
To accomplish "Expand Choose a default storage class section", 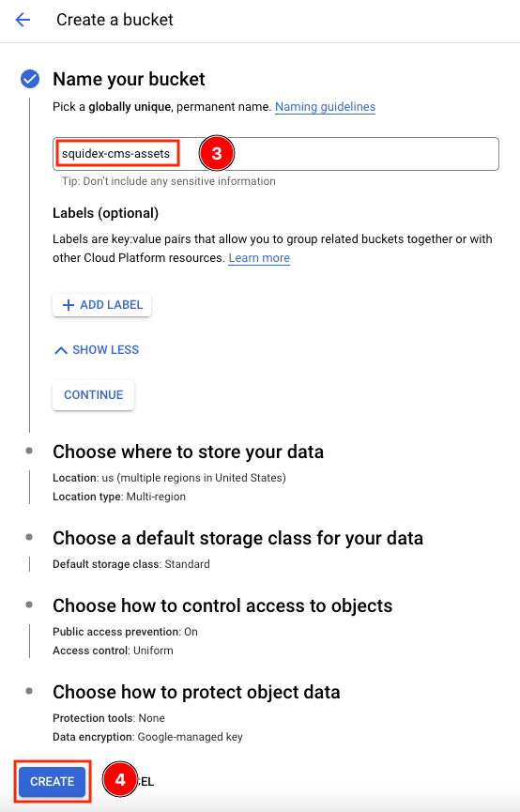I will pos(237,538).
